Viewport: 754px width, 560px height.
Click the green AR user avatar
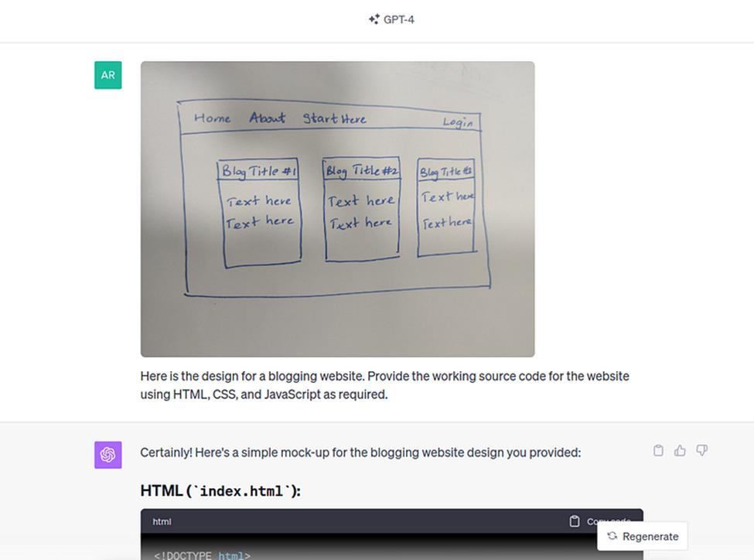(107, 75)
